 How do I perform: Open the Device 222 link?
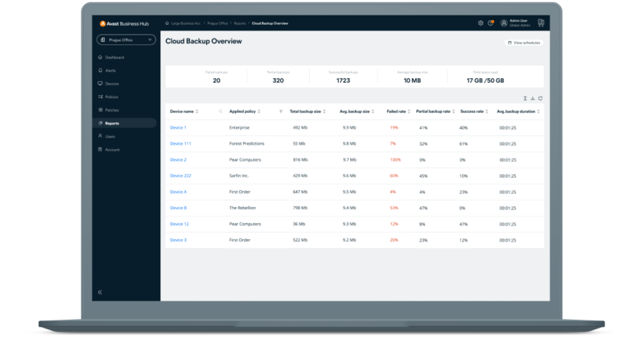coord(180,176)
